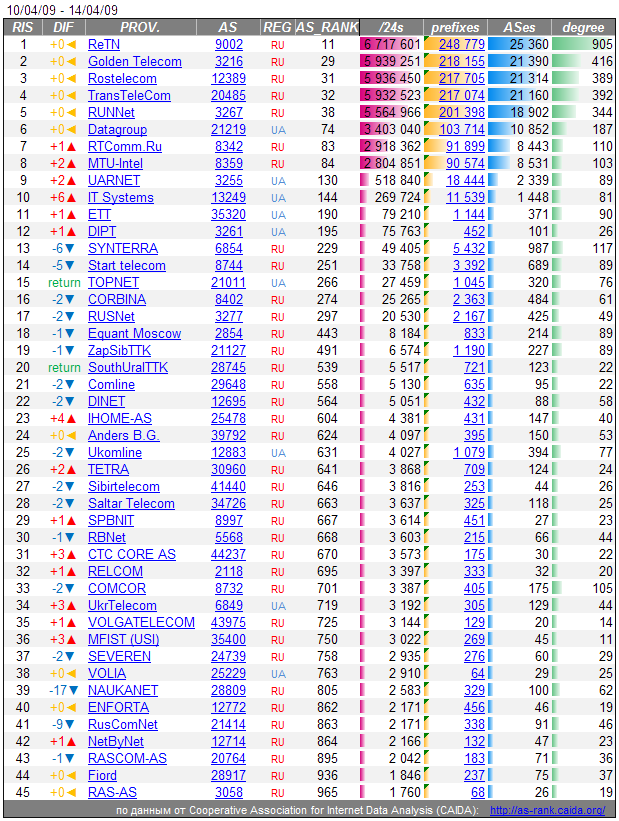Open the Golden Telecom provider link

coord(135,62)
